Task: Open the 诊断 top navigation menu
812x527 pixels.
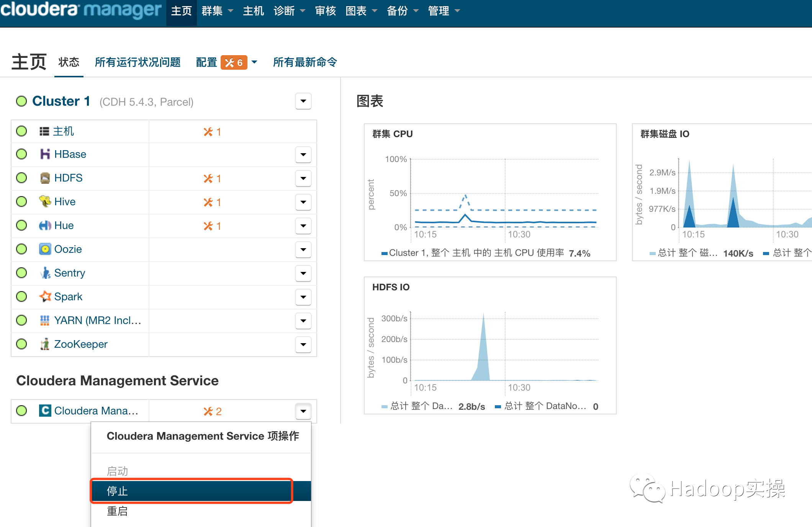Action: pyautogui.click(x=289, y=11)
